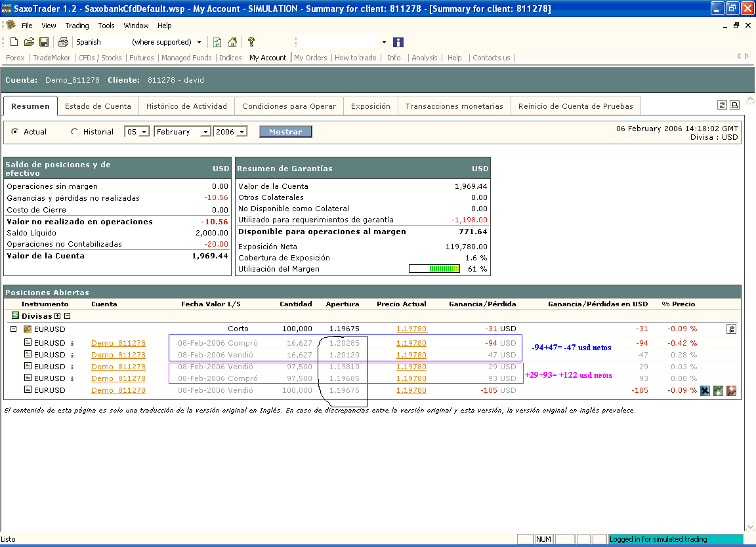Click the SaxoTrader application icon in menu bar
The height and width of the screenshot is (547, 756).
pos(10,25)
